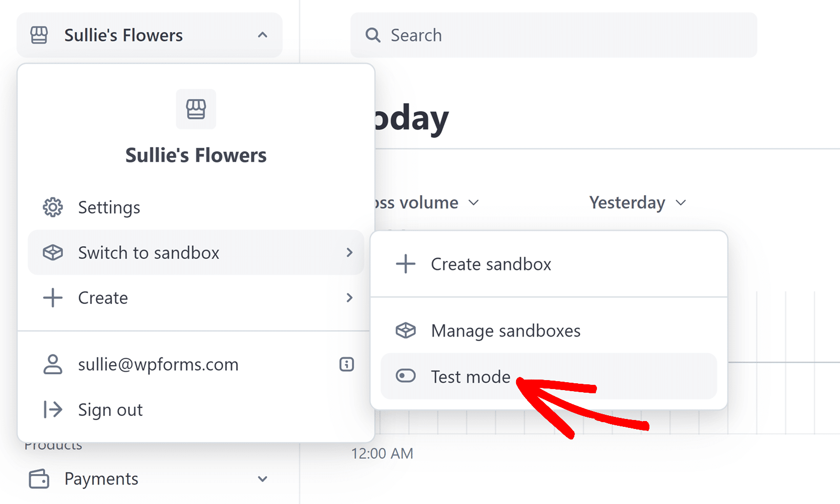Toggle the Test mode switch
Image resolution: width=840 pixels, height=504 pixels.
pos(405,376)
